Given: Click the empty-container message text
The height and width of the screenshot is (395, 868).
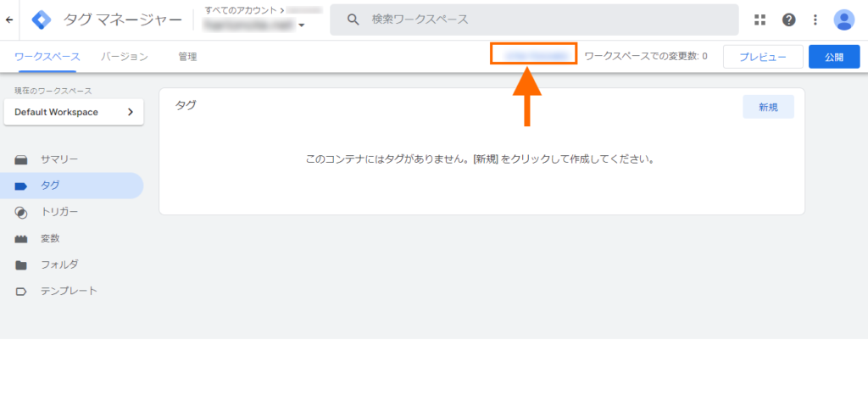Looking at the screenshot, I should (481, 160).
